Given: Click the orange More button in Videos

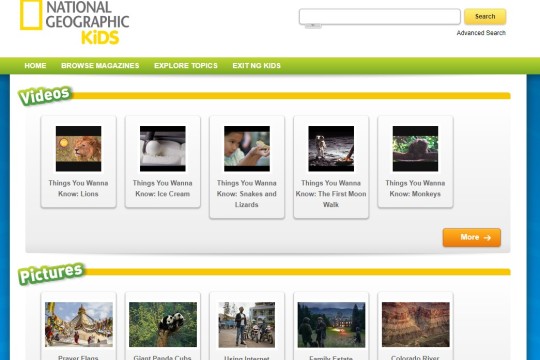Looking at the screenshot, I should point(472,237).
